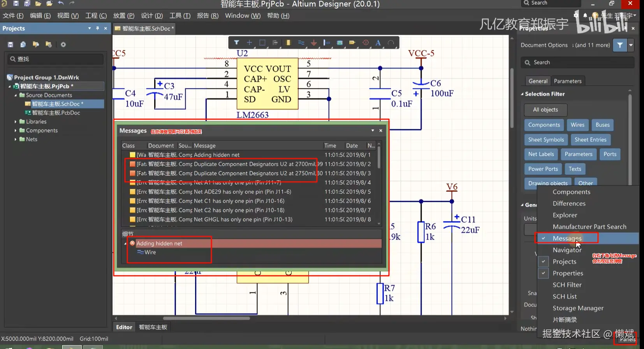
Task: Click the 查找 search field in Projects panel
Action: [x=55, y=59]
